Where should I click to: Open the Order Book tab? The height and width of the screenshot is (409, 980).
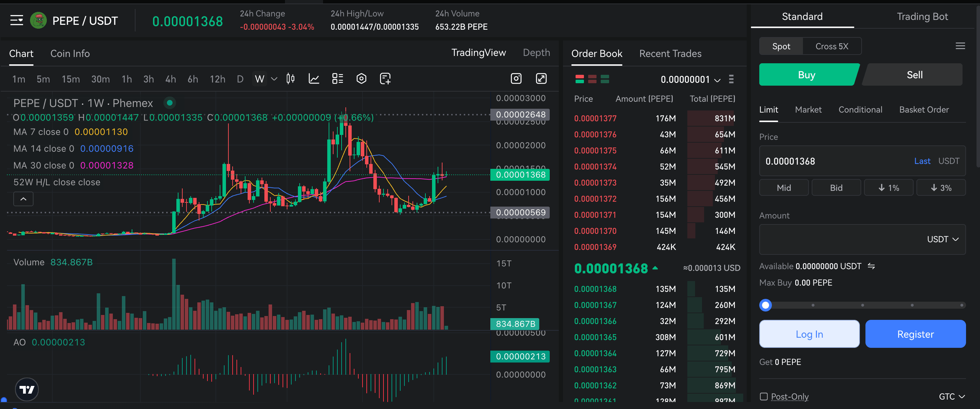click(597, 54)
